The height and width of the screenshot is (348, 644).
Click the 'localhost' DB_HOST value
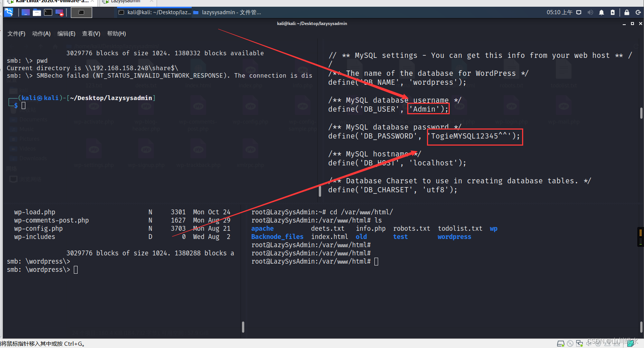(x=433, y=163)
